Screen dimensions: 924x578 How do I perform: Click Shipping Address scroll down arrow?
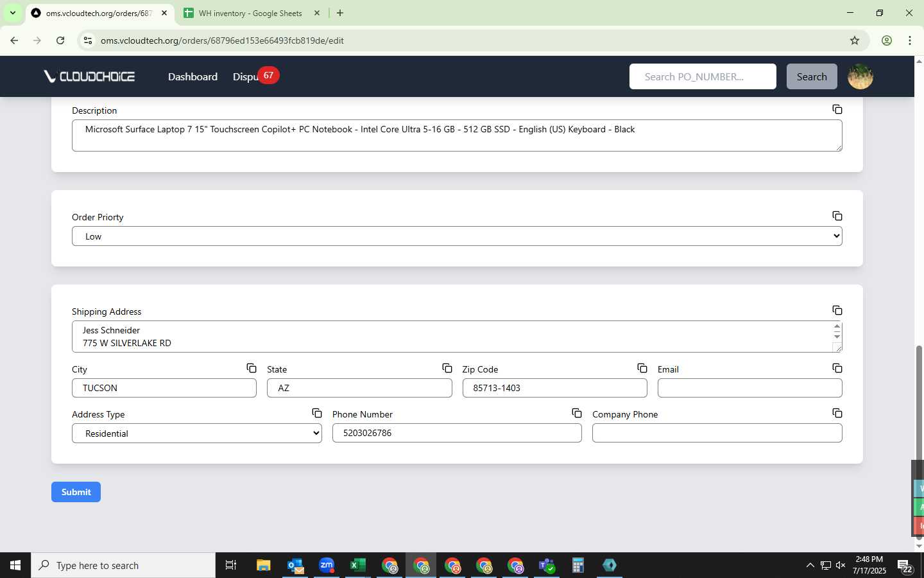(x=837, y=337)
